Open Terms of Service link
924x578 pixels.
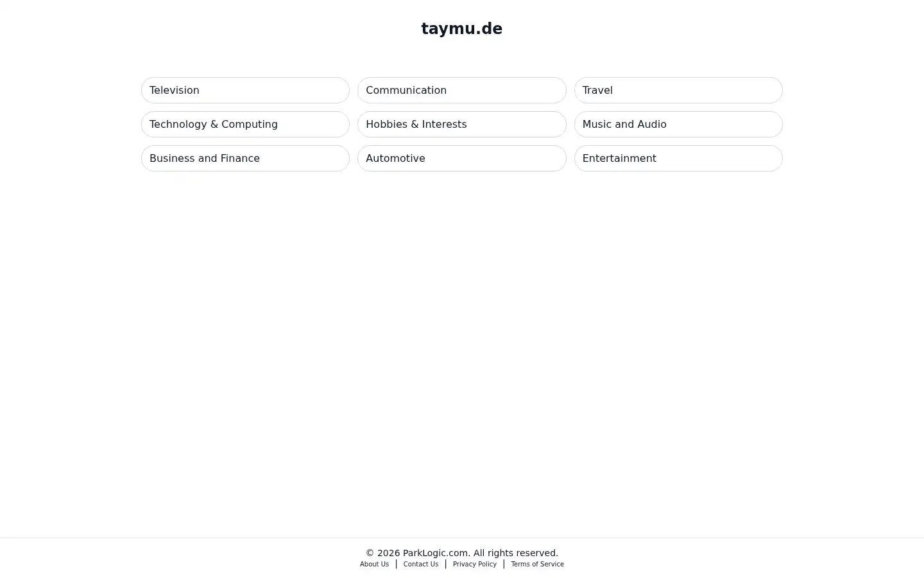click(x=537, y=564)
